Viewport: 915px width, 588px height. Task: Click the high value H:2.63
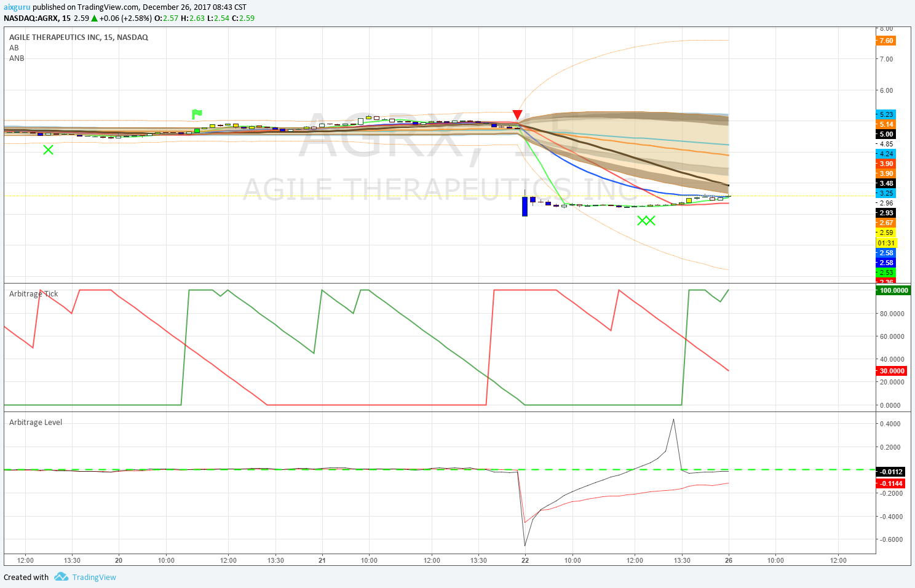coord(192,18)
